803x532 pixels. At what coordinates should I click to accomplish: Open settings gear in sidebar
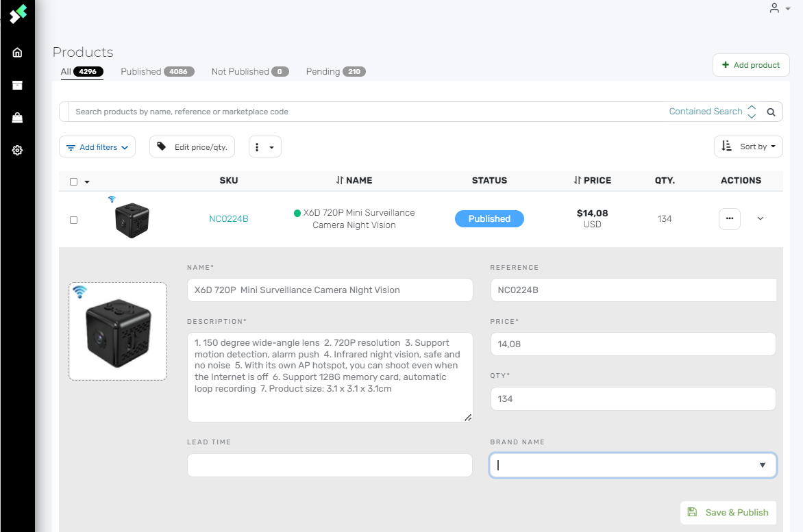pyautogui.click(x=17, y=151)
